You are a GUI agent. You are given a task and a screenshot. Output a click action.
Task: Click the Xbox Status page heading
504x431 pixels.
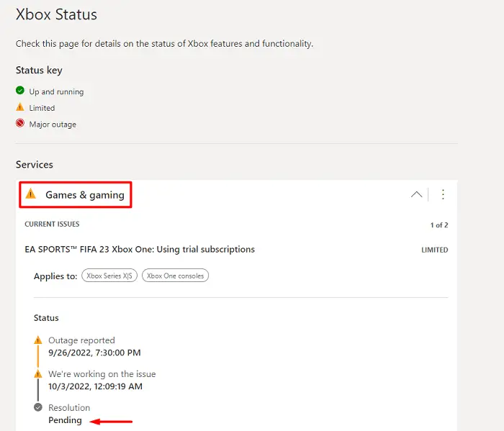[x=56, y=14]
